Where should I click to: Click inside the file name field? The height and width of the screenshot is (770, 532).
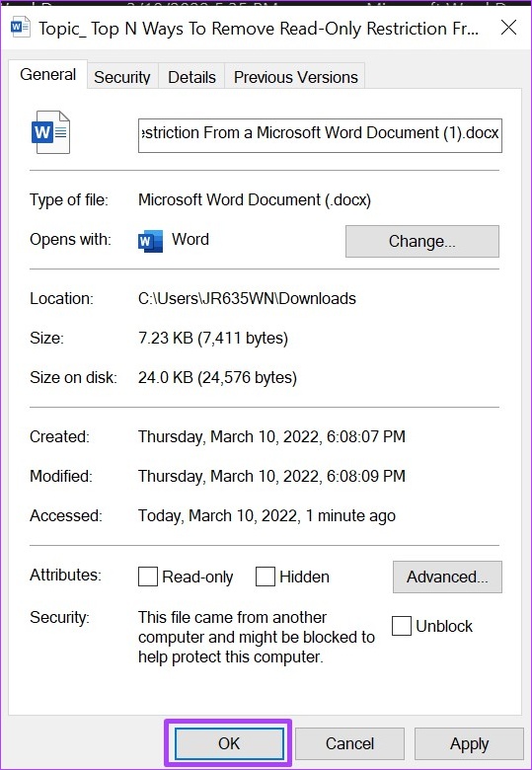click(x=320, y=133)
